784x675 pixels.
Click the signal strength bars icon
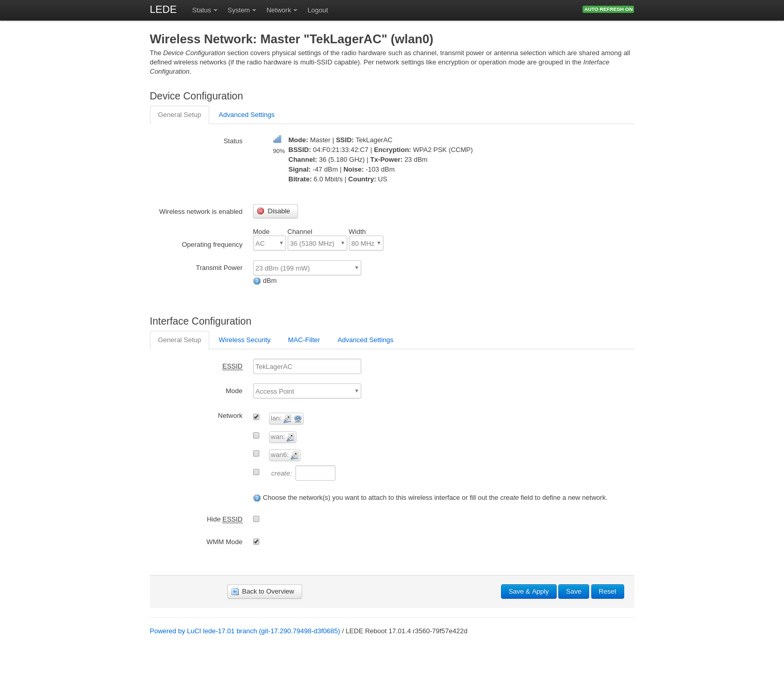(x=277, y=139)
